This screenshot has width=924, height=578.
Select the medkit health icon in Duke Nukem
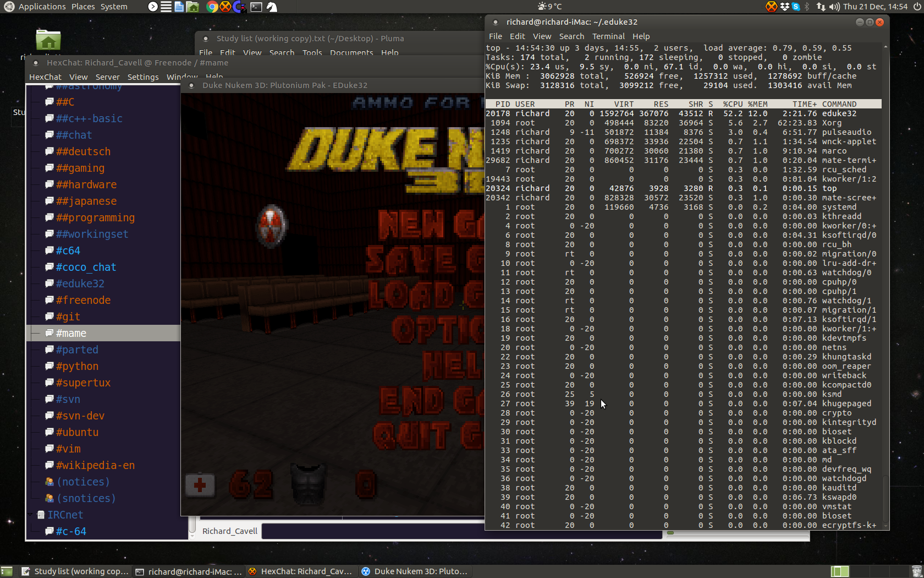[x=200, y=485]
